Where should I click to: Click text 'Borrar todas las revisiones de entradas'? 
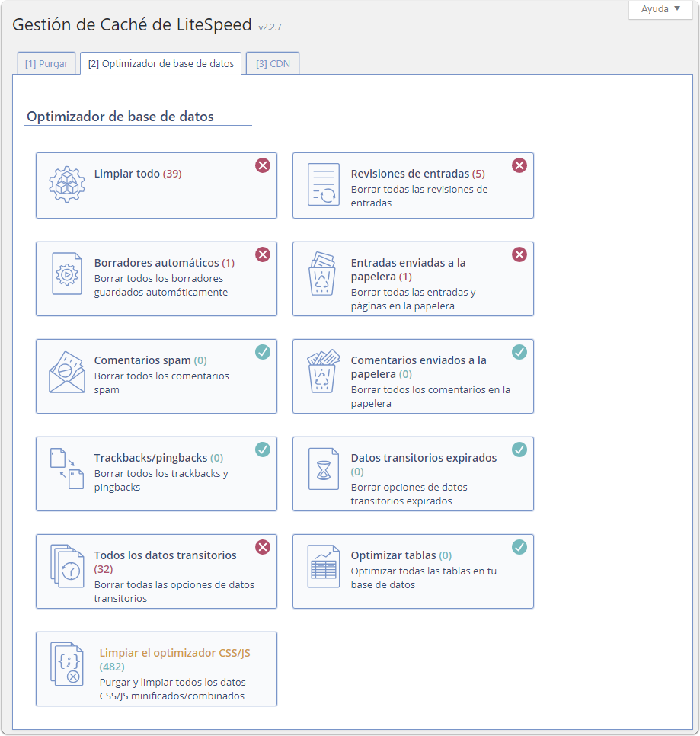420,197
